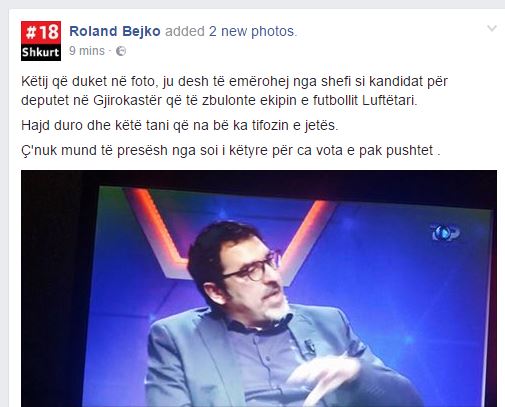Open the '2 new photos' link
This screenshot has height=407, width=505.
click(x=252, y=31)
